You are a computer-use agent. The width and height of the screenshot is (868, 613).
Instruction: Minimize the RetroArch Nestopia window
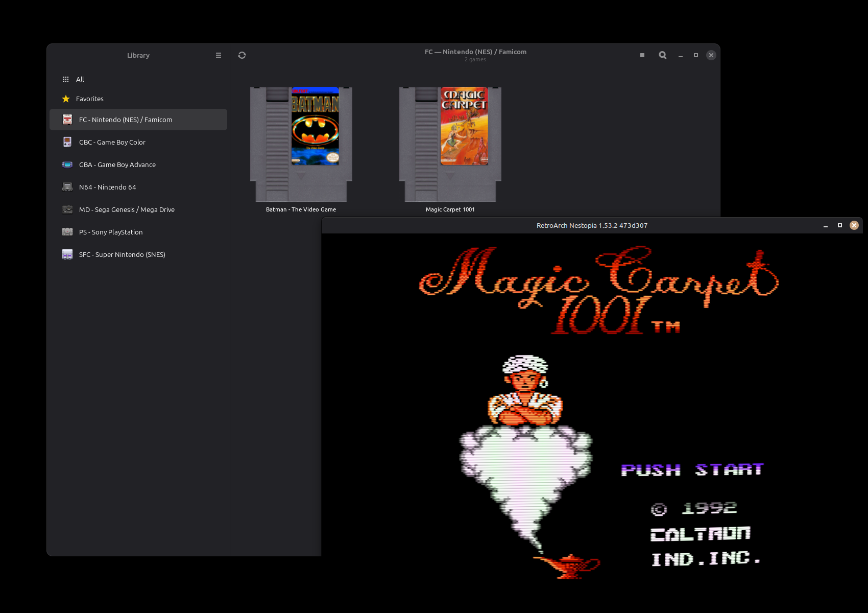[x=826, y=225]
